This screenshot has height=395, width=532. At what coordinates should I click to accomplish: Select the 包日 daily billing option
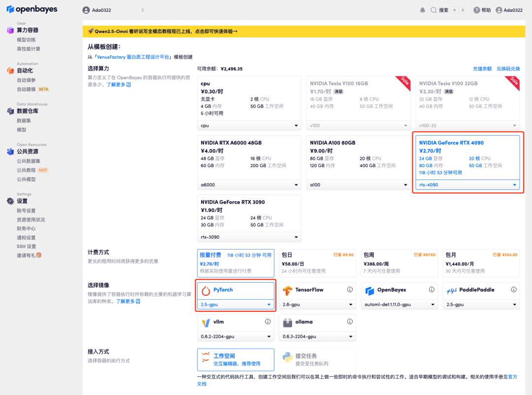pos(317,262)
